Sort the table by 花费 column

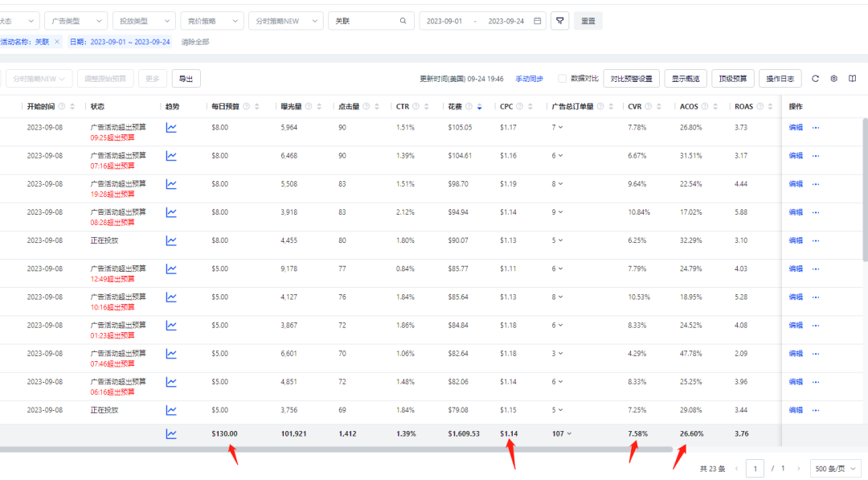(x=480, y=107)
